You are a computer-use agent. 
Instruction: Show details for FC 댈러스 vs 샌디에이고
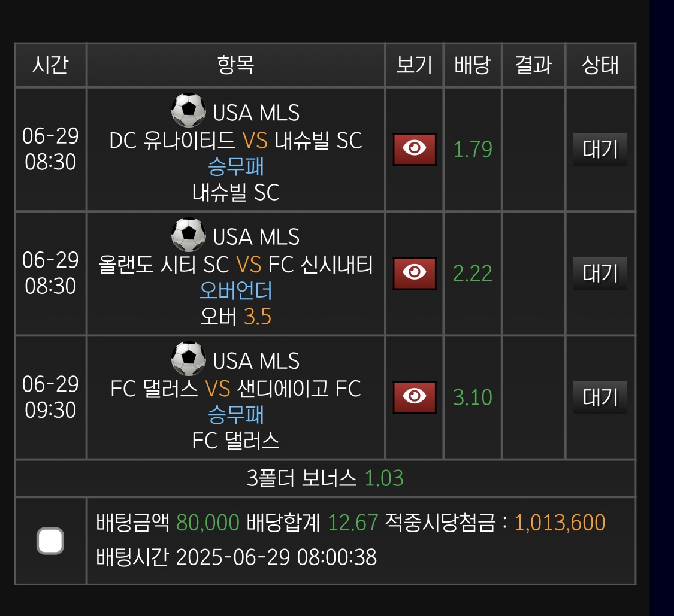(x=415, y=397)
